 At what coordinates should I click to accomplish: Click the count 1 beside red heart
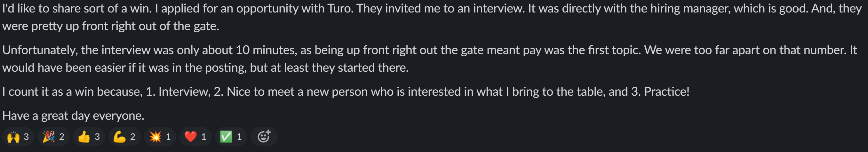pyautogui.click(x=204, y=137)
